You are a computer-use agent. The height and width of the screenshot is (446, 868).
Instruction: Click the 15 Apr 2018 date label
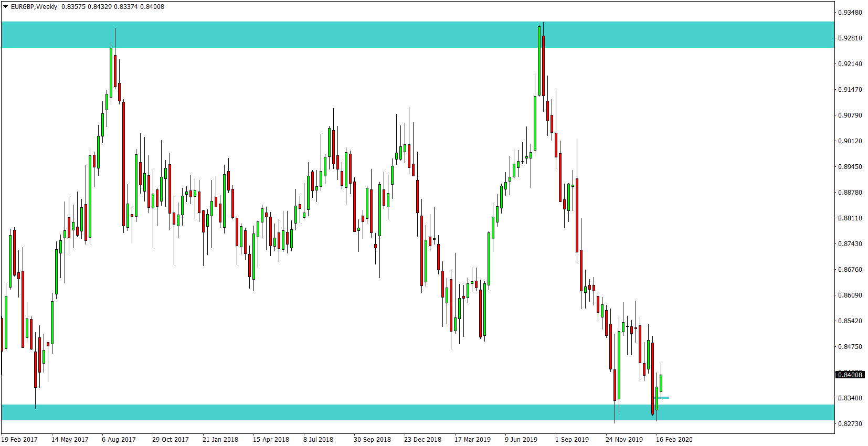click(x=271, y=439)
